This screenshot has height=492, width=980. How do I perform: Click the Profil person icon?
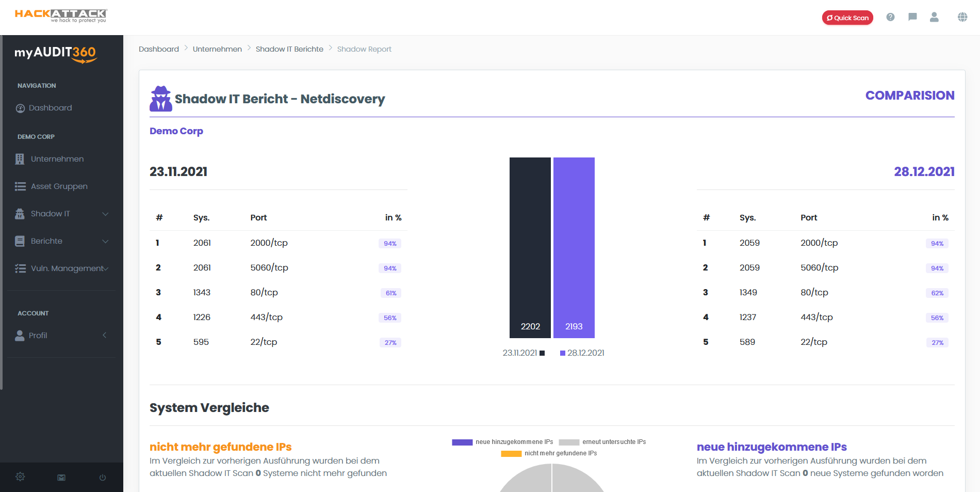(x=20, y=336)
